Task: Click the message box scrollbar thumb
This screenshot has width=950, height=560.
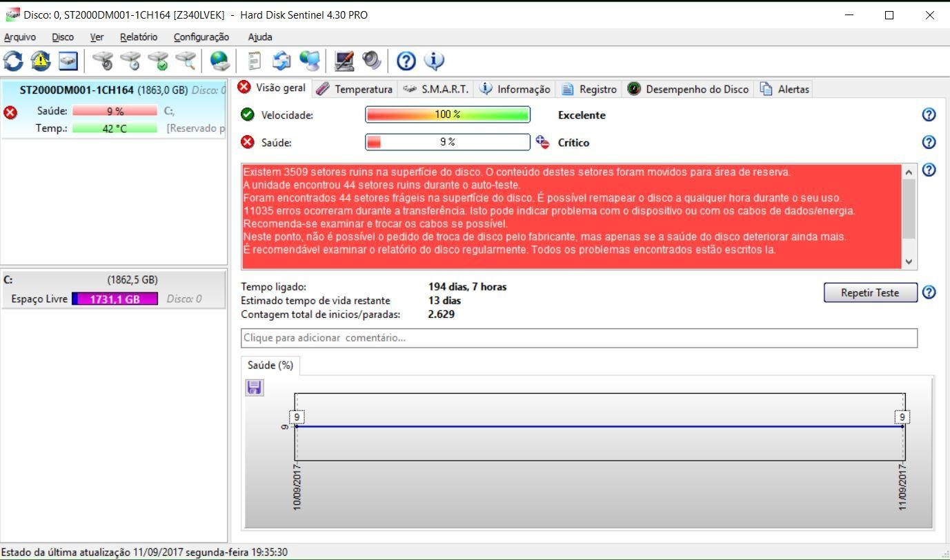Action: point(909,209)
